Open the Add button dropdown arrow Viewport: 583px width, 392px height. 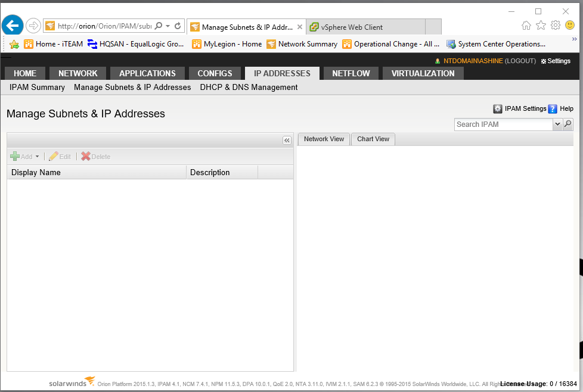tap(37, 157)
